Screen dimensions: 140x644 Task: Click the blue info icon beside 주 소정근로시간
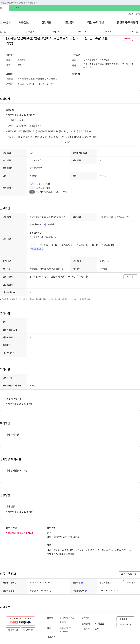point(45,225)
